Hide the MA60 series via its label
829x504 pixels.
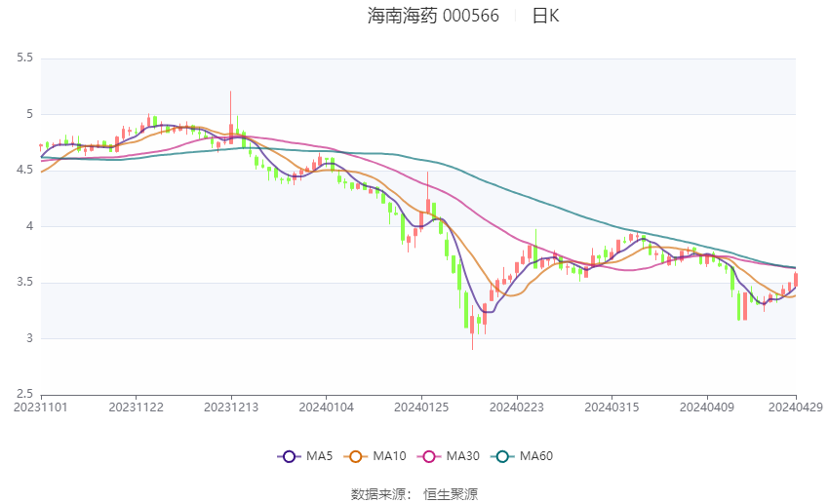coord(536,456)
